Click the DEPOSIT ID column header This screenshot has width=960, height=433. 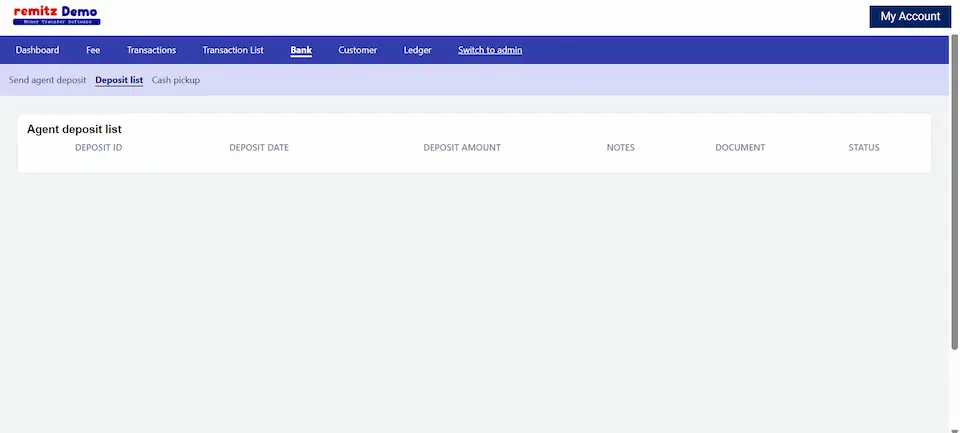[x=99, y=148]
